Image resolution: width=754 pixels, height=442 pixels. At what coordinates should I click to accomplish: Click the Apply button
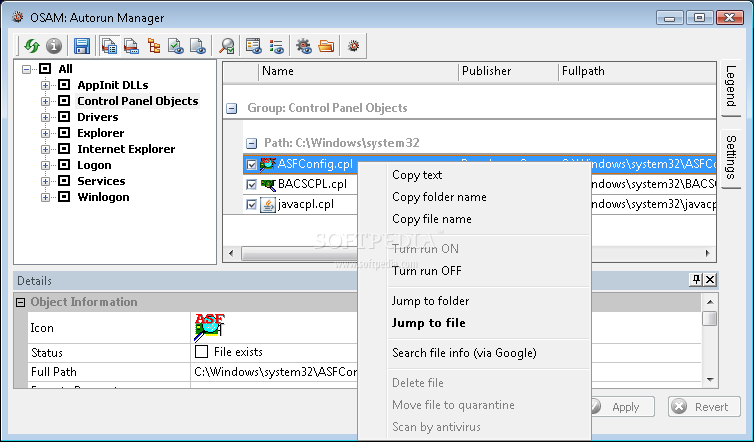621,407
